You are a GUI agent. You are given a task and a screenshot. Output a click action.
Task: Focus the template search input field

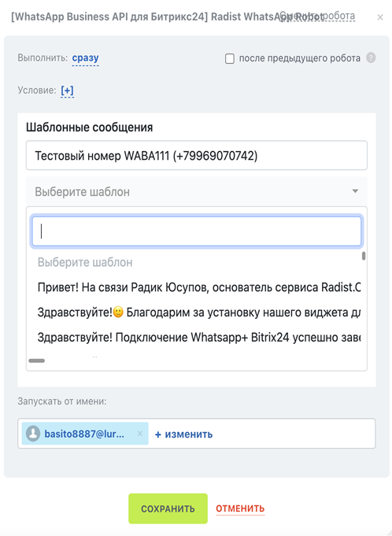pos(197,231)
